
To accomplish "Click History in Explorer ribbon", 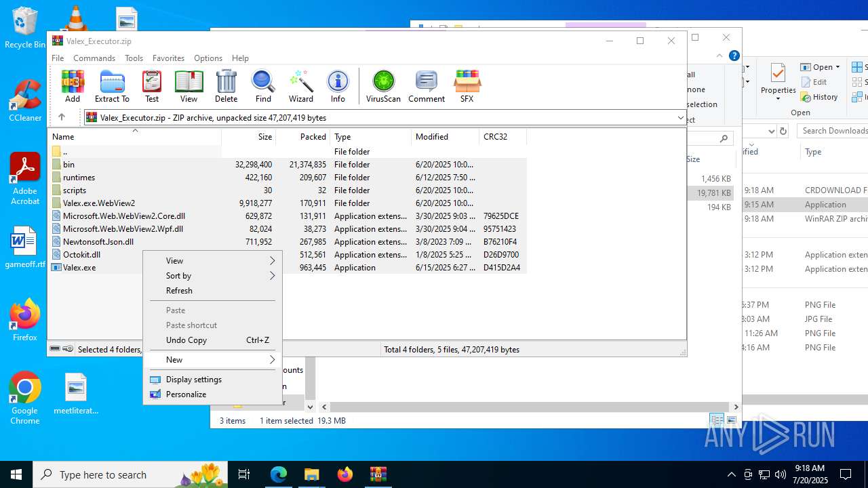I will 819,97.
